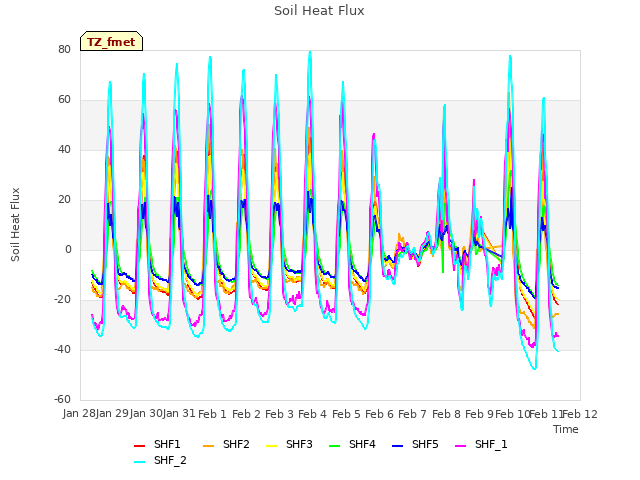This screenshot has height=480, width=640.
Task: Click the yellow SHF3 legend swatch
Action: [x=271, y=446]
